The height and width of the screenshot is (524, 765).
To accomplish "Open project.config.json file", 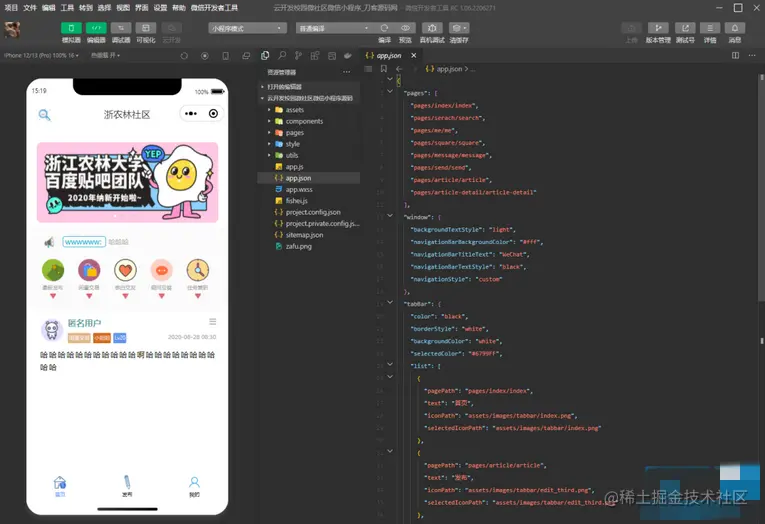I will pyautogui.click(x=313, y=212).
